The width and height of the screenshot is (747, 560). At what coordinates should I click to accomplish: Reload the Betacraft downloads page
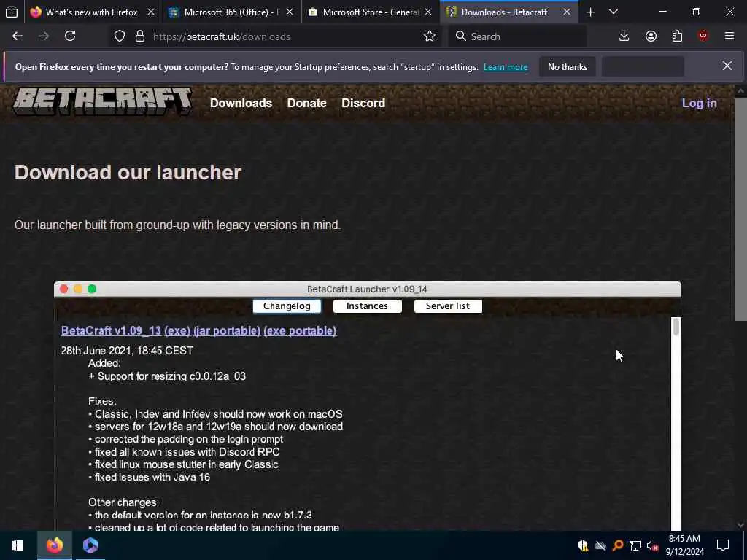(x=70, y=36)
